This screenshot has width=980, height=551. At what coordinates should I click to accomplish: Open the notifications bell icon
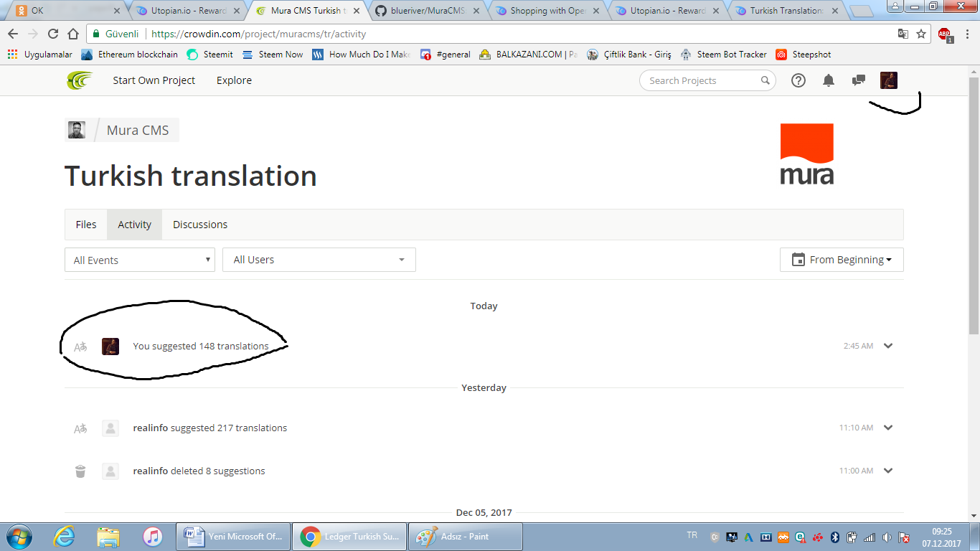(x=829, y=80)
